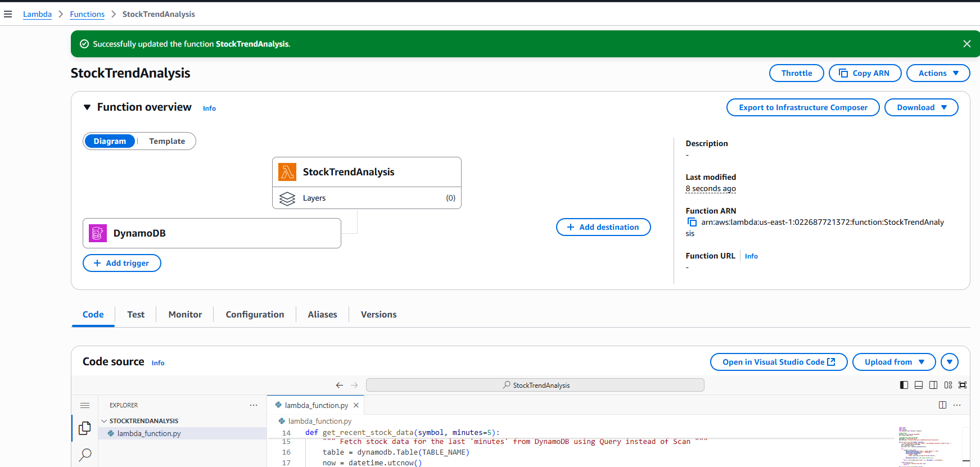The height and width of the screenshot is (467, 980).
Task: Open the customize layout icon
Action: (x=948, y=385)
